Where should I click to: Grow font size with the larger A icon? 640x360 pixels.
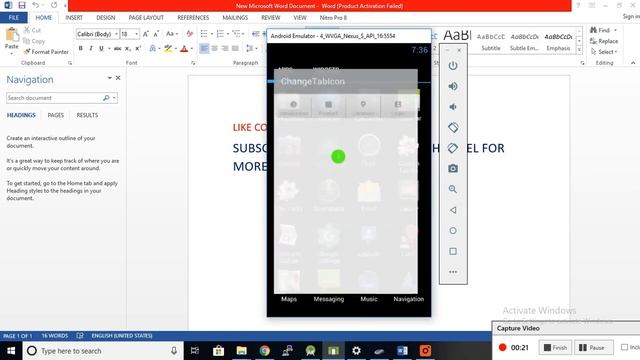146,34
